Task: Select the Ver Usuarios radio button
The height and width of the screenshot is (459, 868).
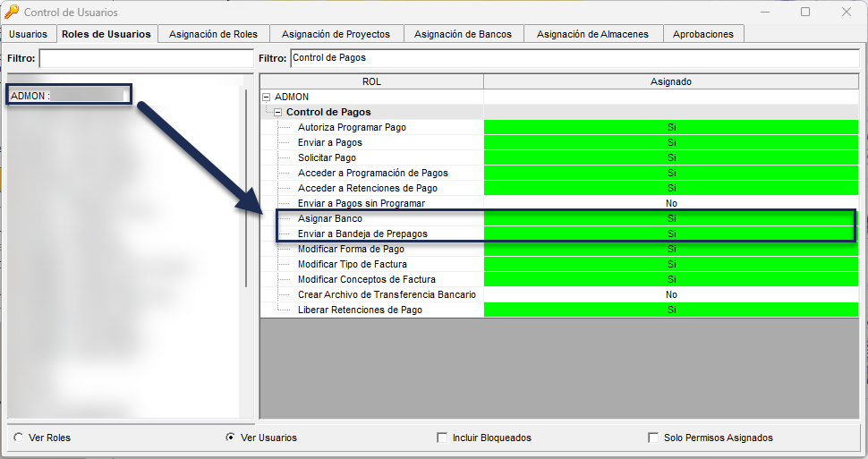Action: 231,438
